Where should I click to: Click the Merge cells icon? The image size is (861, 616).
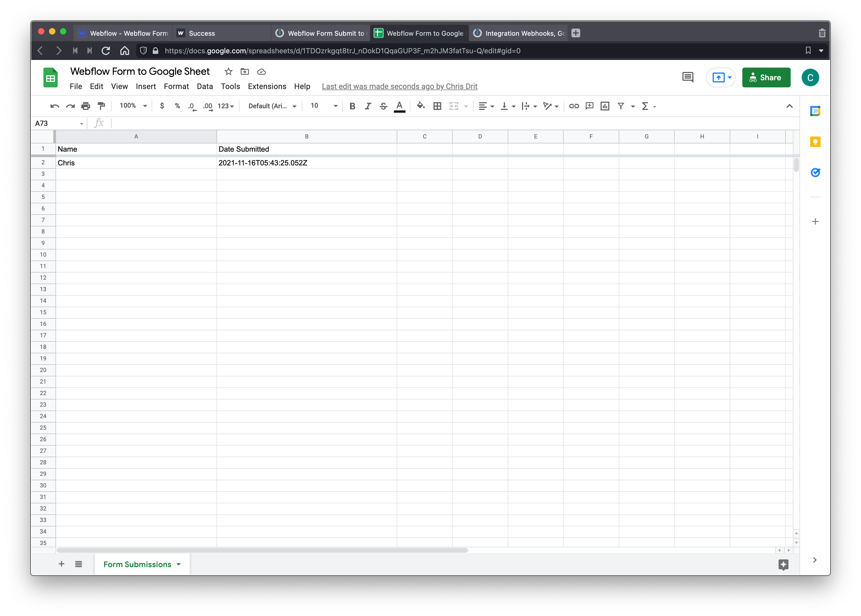click(x=454, y=106)
